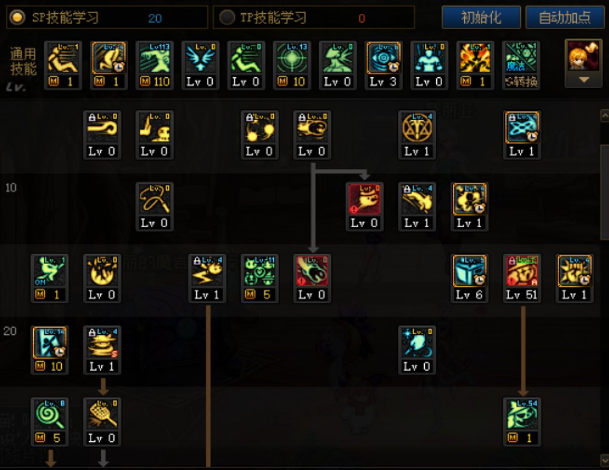Screen dimensions: 609x470
Task: Toggle the green ON frog skill icon
Action: [x=49, y=271]
